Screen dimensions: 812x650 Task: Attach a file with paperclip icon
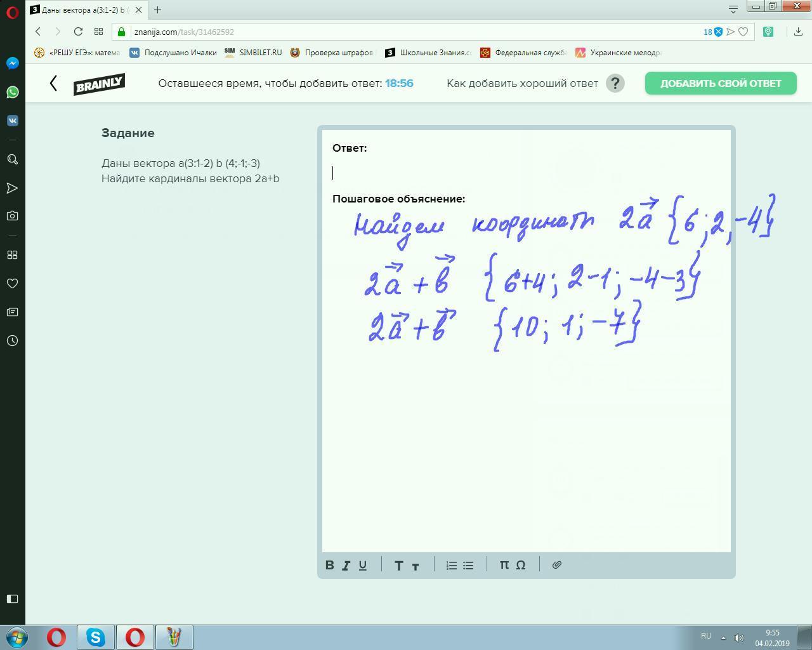pos(557,565)
